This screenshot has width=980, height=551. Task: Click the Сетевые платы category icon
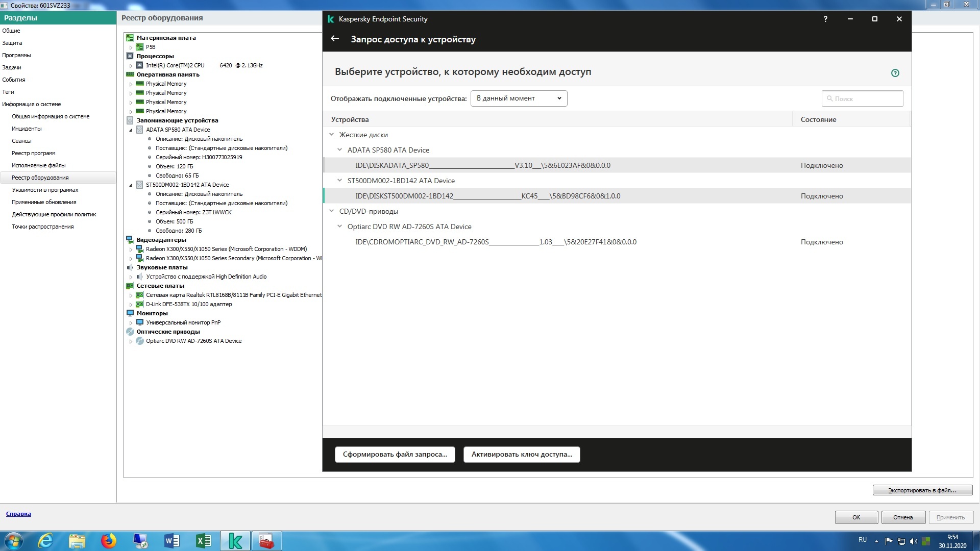tap(130, 286)
